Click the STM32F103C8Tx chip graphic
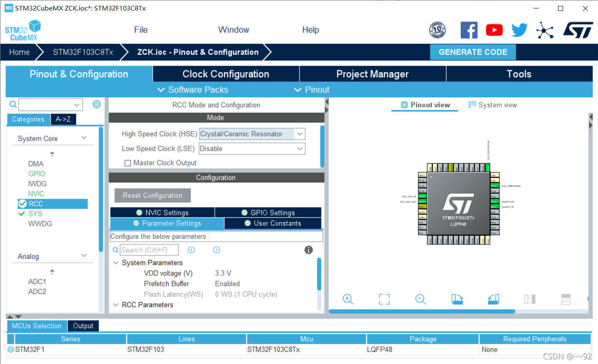The height and width of the screenshot is (364, 598). [x=458, y=204]
